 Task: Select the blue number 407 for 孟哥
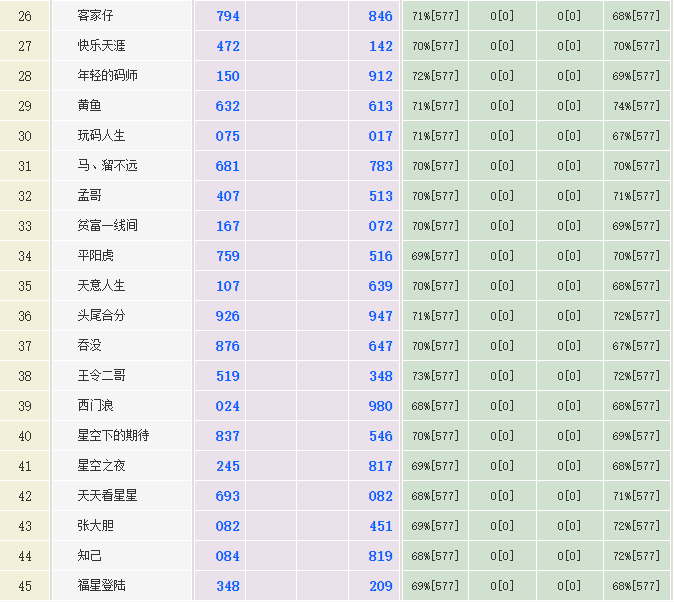[228, 196]
